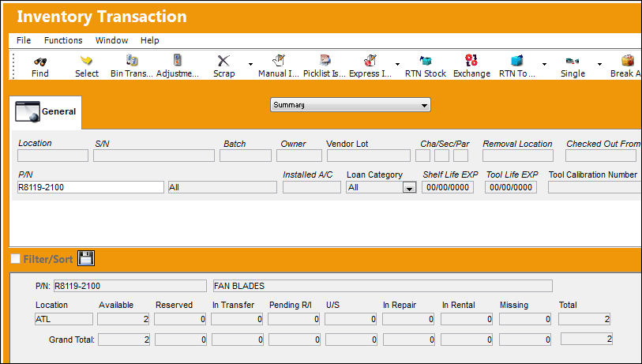Click the Shelf Life EXP date field
Screen dimensions: 642x364
448,188
